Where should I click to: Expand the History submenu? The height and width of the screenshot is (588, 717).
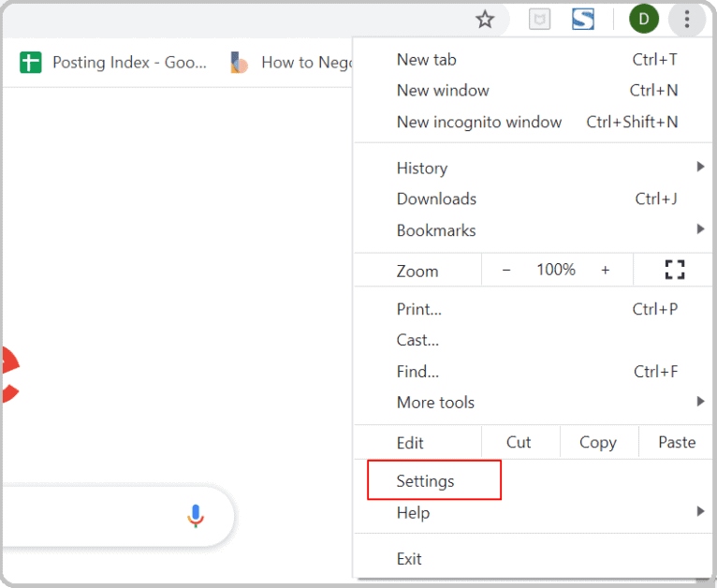click(533, 168)
